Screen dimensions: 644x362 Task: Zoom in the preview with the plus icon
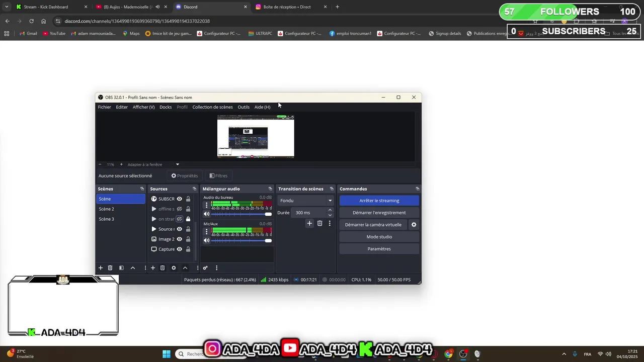click(x=121, y=164)
